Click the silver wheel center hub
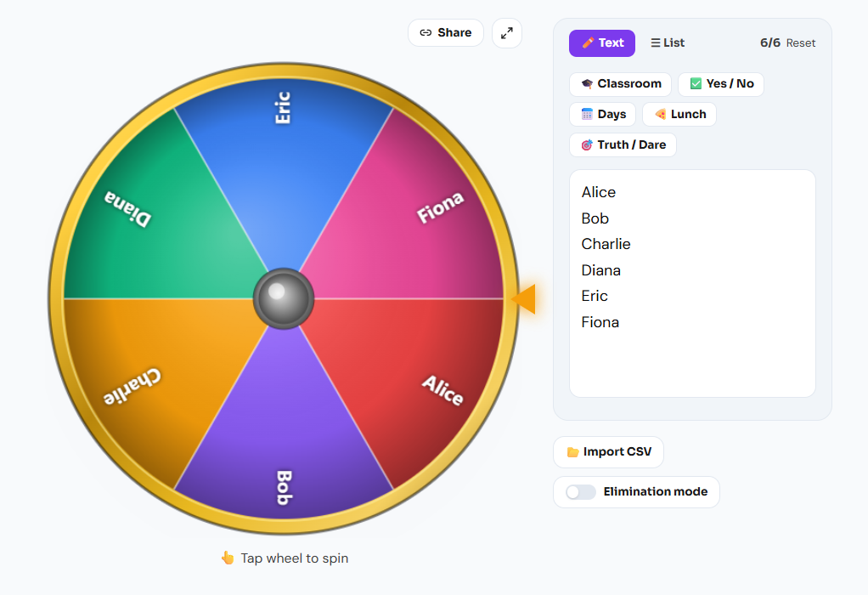Screen dimensions: 868x595 [284, 298]
